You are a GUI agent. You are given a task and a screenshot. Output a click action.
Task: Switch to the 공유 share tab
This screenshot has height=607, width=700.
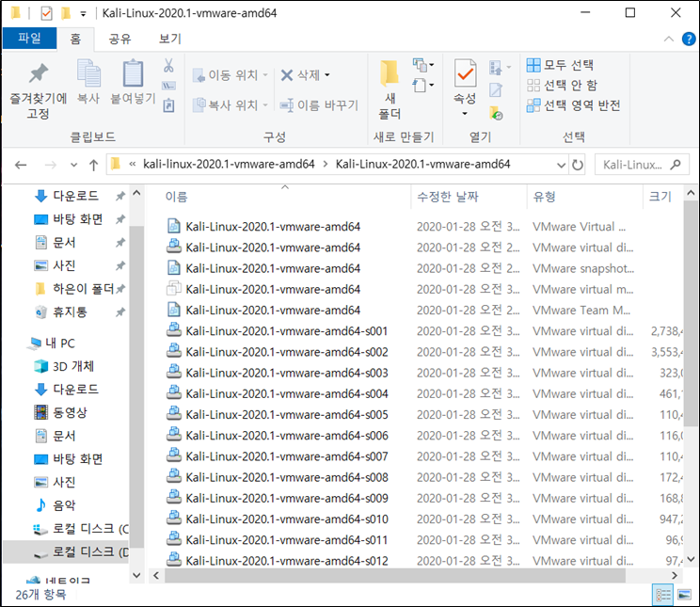pyautogui.click(x=119, y=39)
